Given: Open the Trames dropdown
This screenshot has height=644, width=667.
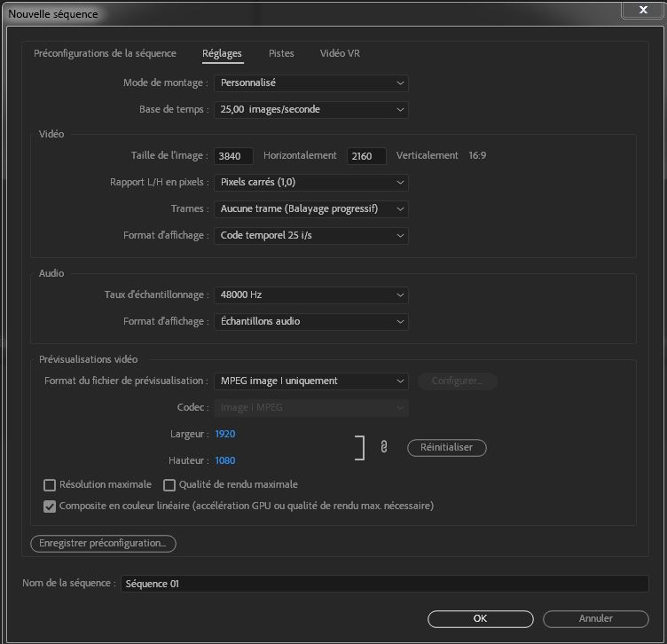Looking at the screenshot, I should pyautogui.click(x=311, y=208).
